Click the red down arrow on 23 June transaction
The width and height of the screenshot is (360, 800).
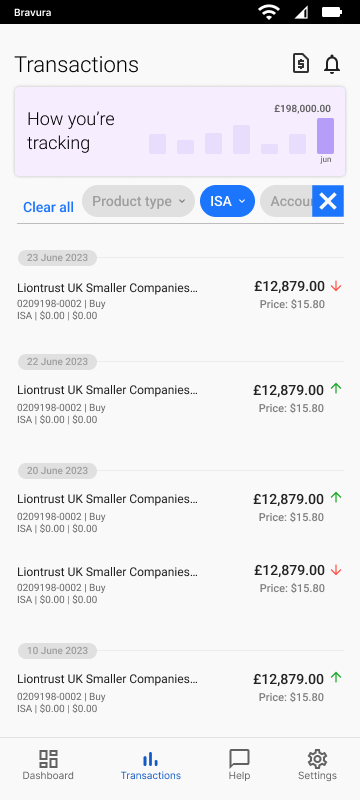click(336, 286)
